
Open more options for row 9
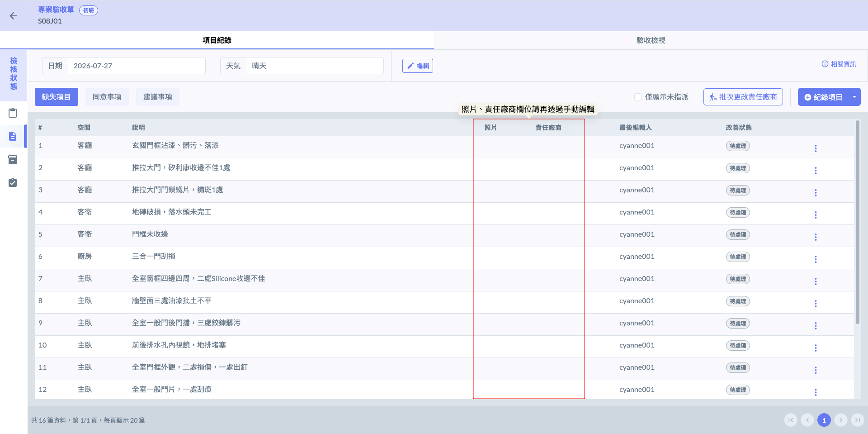(816, 326)
